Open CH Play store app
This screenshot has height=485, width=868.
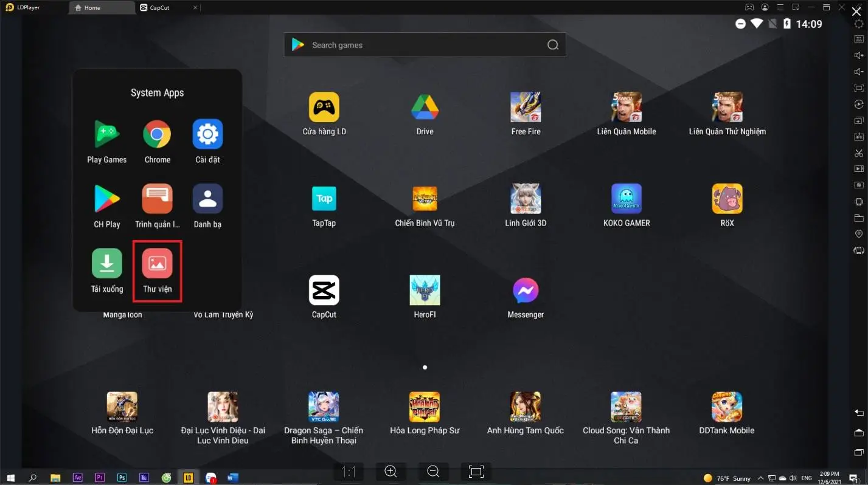[107, 206]
